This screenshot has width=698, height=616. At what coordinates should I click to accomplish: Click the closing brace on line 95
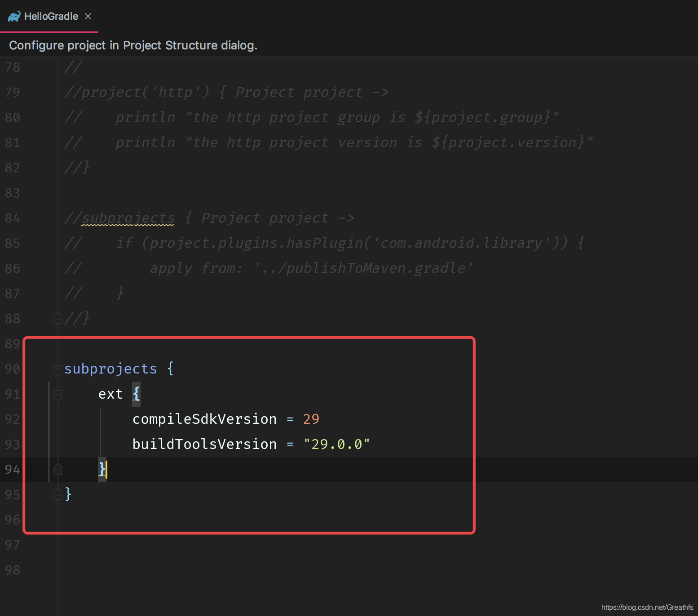[x=68, y=494]
